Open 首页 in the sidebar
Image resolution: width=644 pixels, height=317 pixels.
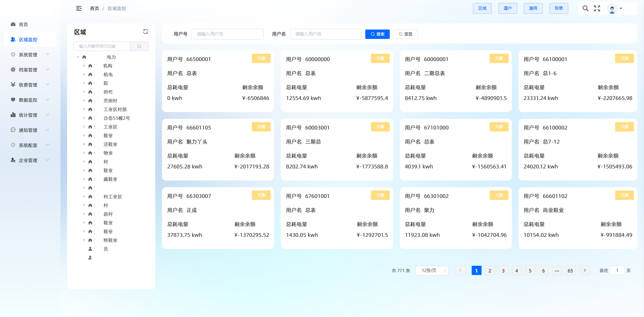pos(23,24)
